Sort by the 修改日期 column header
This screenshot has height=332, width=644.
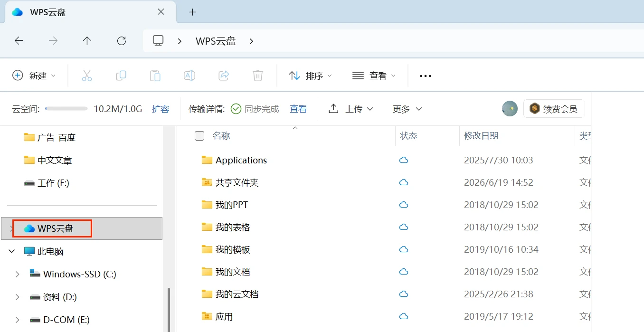pyautogui.click(x=481, y=136)
